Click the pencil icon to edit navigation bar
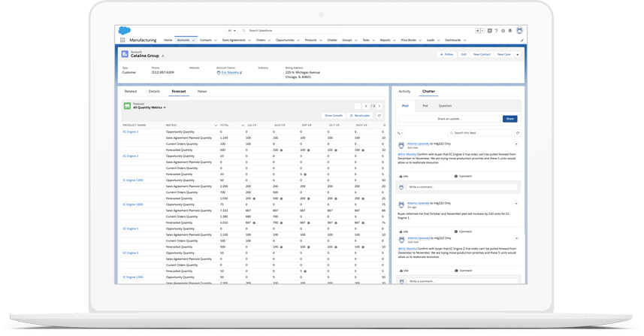 tap(522, 41)
